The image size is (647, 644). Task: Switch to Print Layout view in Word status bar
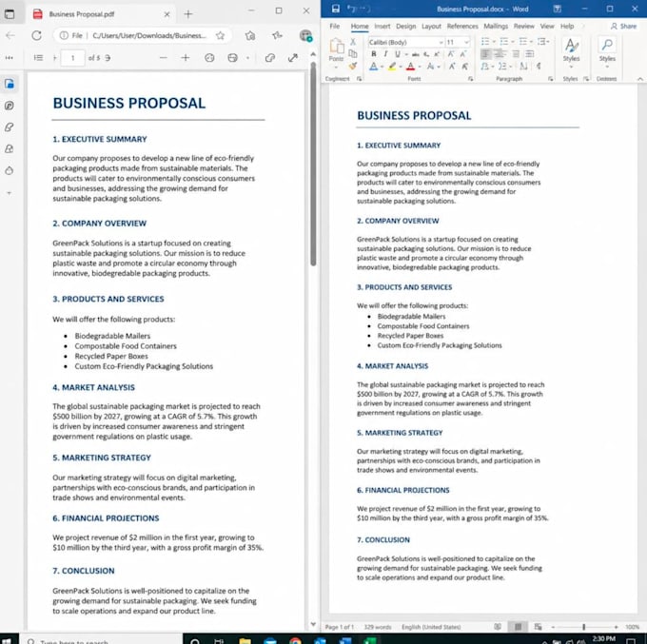pos(518,627)
